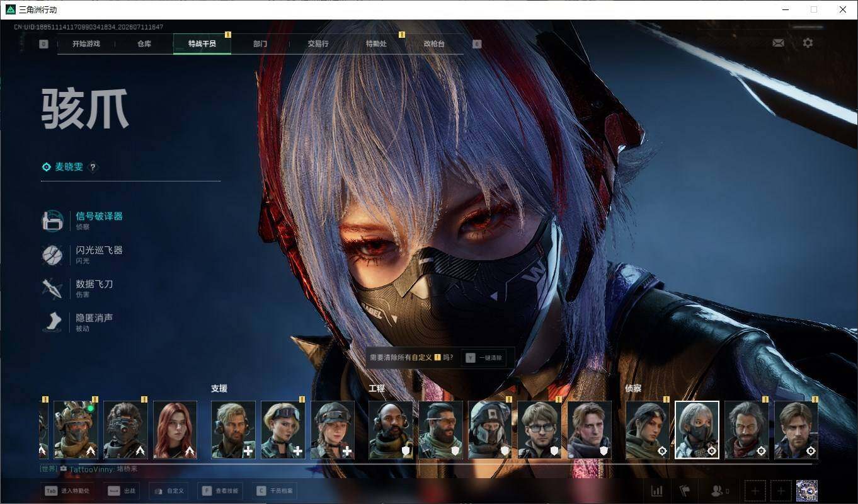Select the silver-haired masked 骇爪 portrait
The width and height of the screenshot is (858, 504).
tap(697, 430)
